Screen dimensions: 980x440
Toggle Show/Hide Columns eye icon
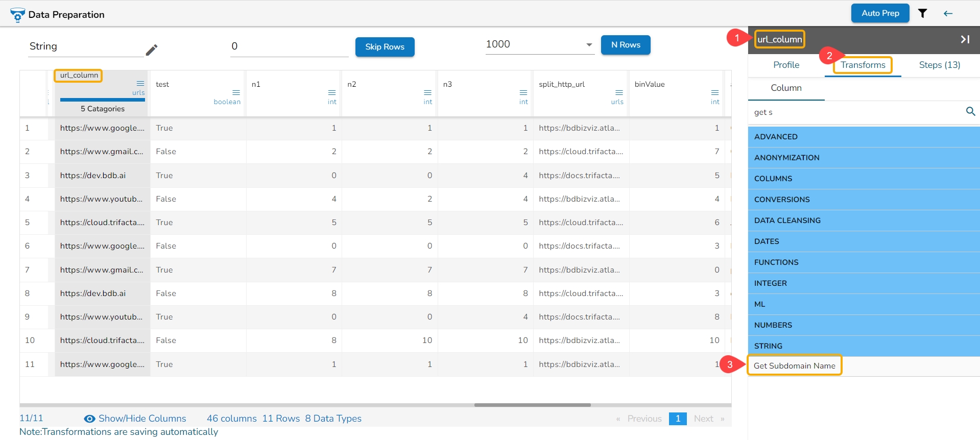[89, 419]
